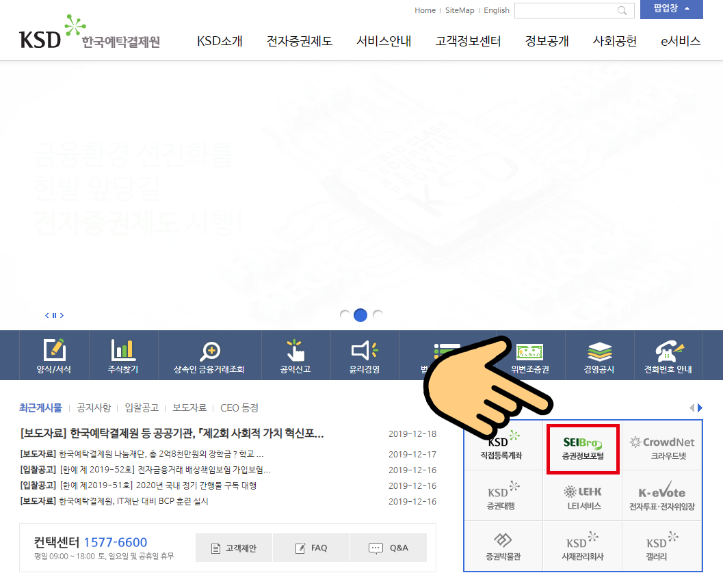Open SEIBro 증권정보포털 tile
The width and height of the screenshot is (723, 588).
click(x=583, y=449)
